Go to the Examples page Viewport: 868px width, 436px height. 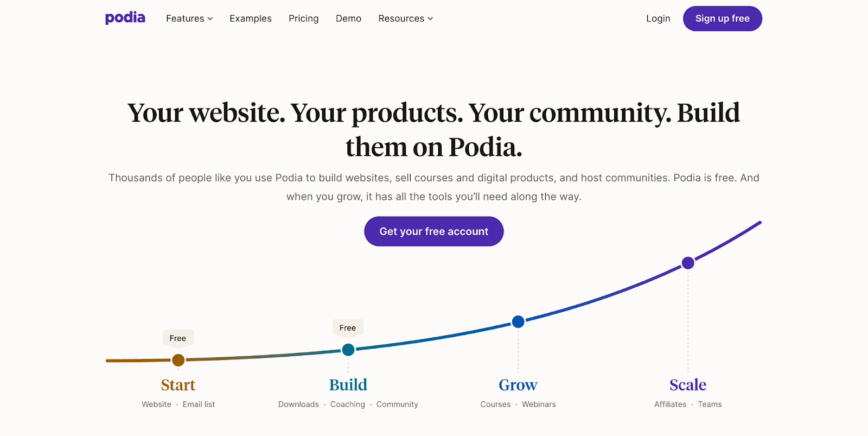pos(250,18)
